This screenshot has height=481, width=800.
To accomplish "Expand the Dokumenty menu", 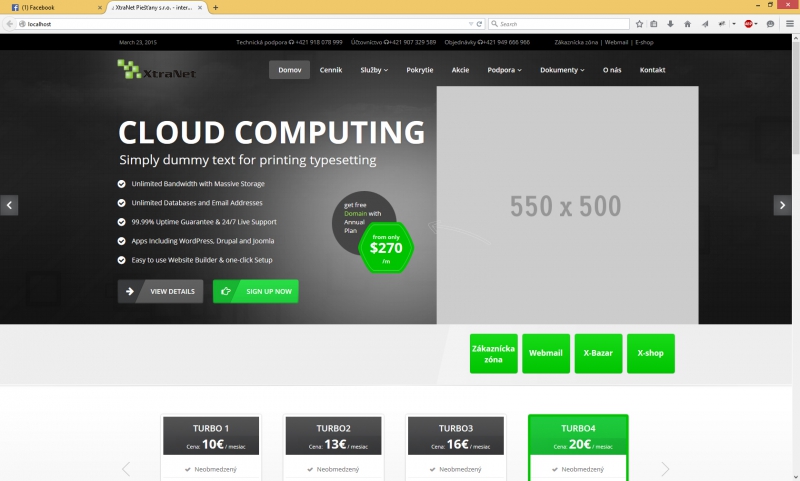I will tap(562, 70).
